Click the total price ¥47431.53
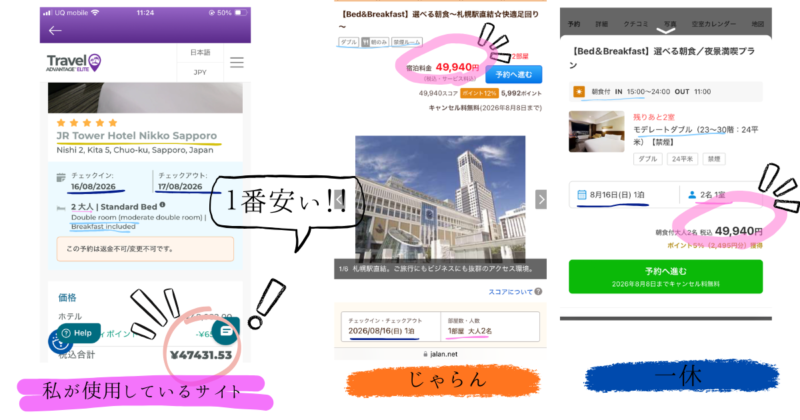 (201, 355)
